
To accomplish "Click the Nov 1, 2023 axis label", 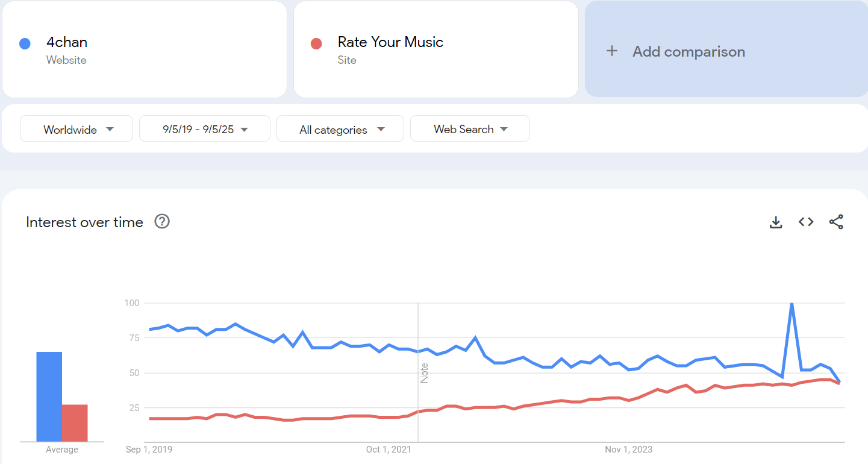I will (x=629, y=450).
